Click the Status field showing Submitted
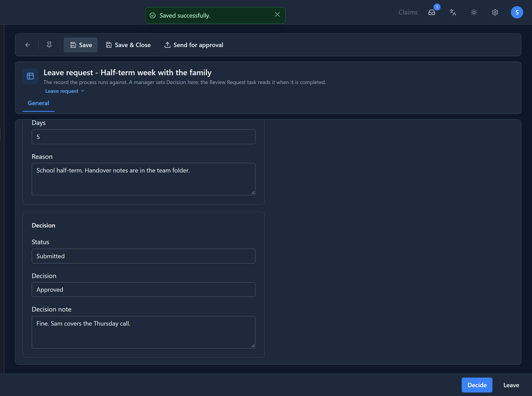 point(143,256)
